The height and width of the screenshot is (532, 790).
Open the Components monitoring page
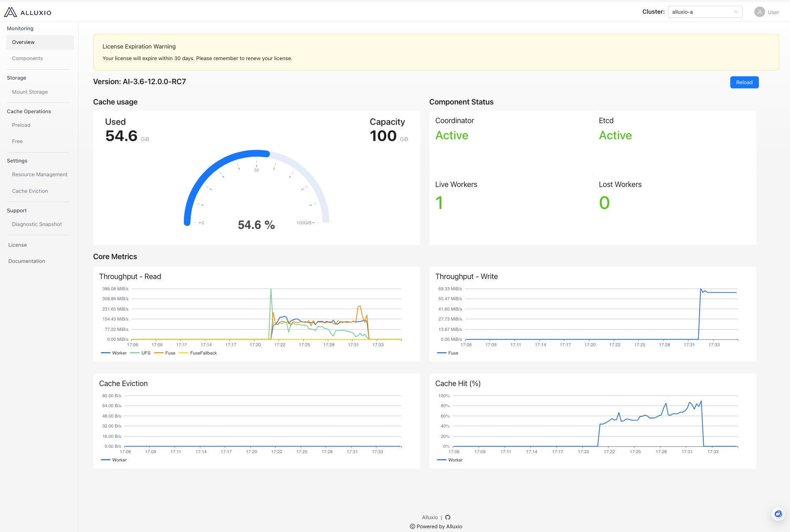click(x=27, y=58)
